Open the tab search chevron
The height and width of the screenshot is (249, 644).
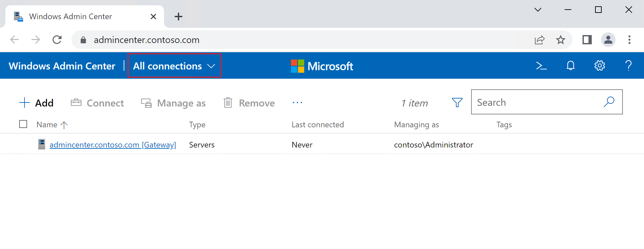[x=538, y=10]
